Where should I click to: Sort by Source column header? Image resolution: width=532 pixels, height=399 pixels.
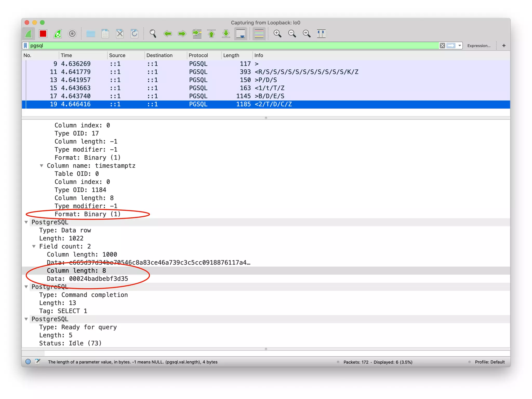click(126, 55)
